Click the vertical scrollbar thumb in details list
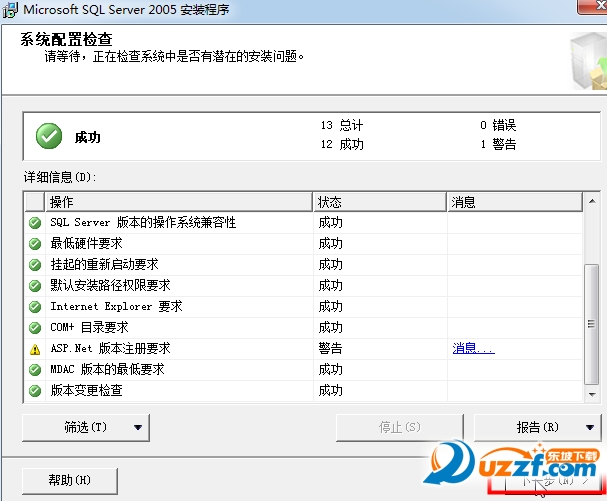Screen dimensions: 607x501 [592, 324]
